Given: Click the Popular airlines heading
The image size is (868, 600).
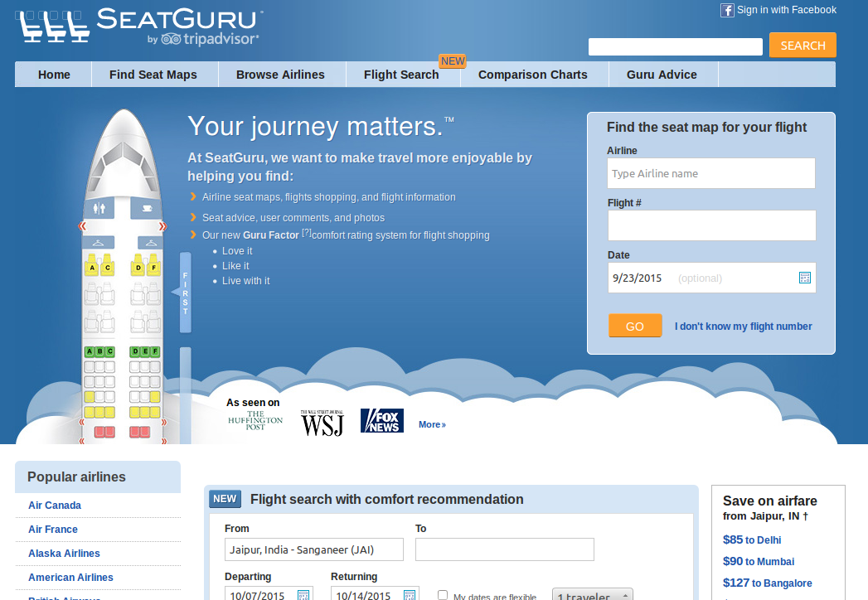Looking at the screenshot, I should coord(76,477).
